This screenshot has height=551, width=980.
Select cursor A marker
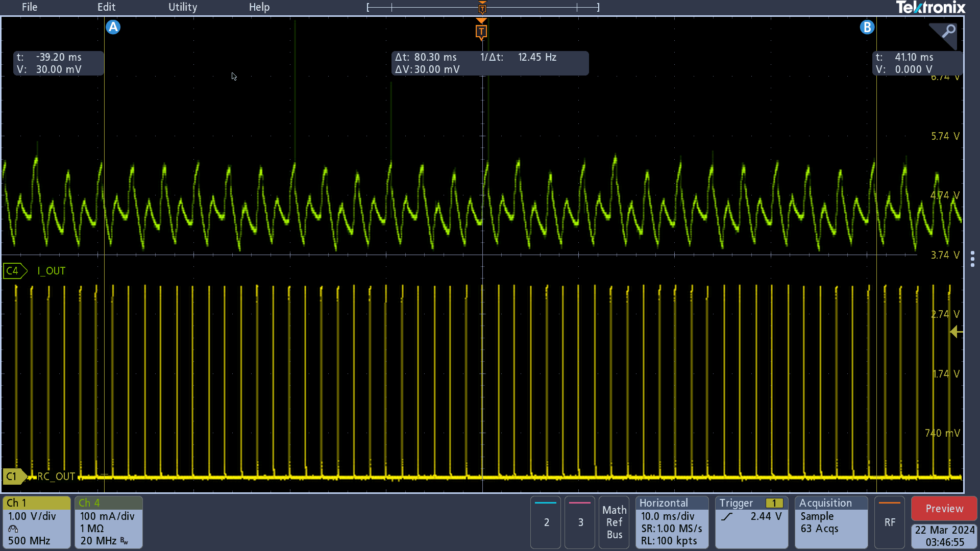(x=113, y=27)
